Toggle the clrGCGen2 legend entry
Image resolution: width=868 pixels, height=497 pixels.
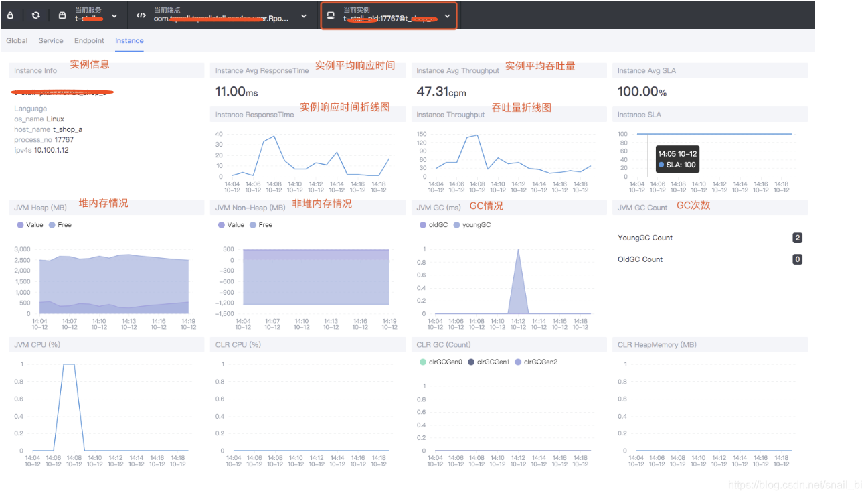pyautogui.click(x=536, y=362)
